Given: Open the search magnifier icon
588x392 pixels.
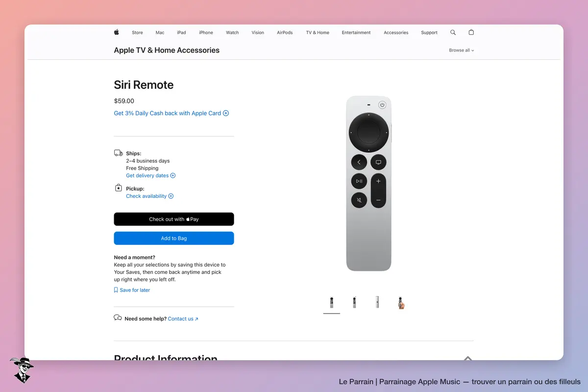Looking at the screenshot, I should coord(453,32).
